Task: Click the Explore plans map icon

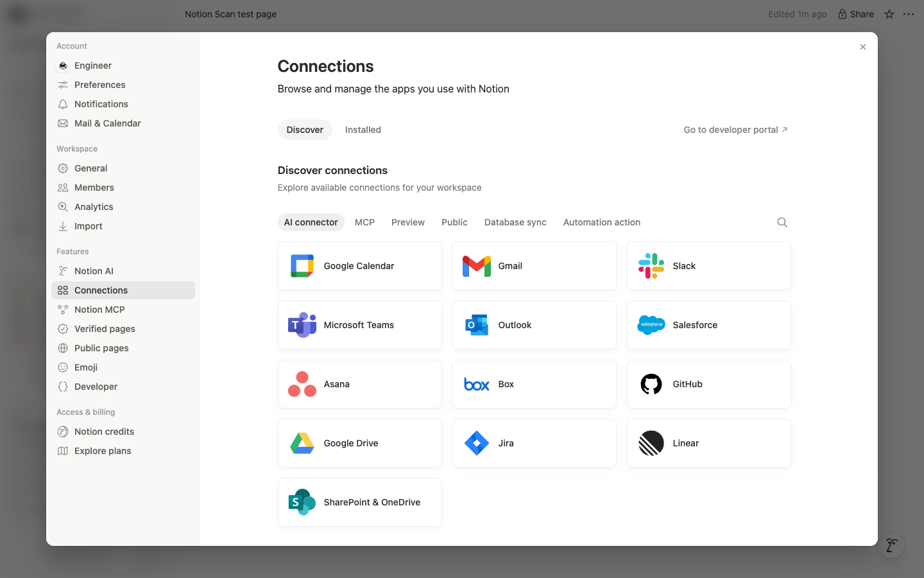Action: [x=63, y=451]
